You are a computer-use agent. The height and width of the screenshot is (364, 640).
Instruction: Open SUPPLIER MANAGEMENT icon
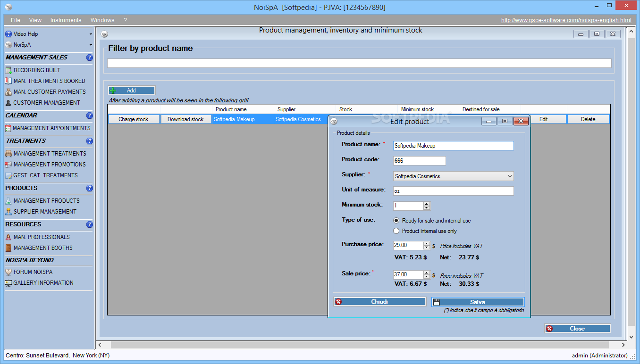click(8, 212)
